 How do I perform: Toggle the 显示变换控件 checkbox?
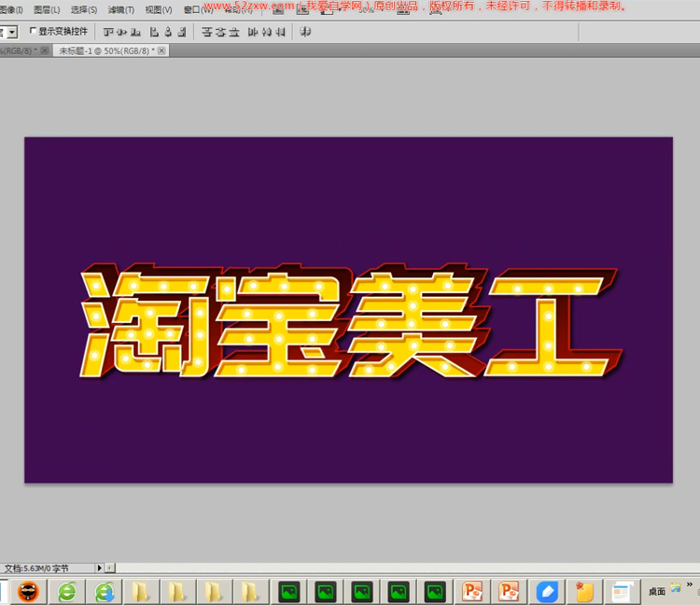(33, 31)
